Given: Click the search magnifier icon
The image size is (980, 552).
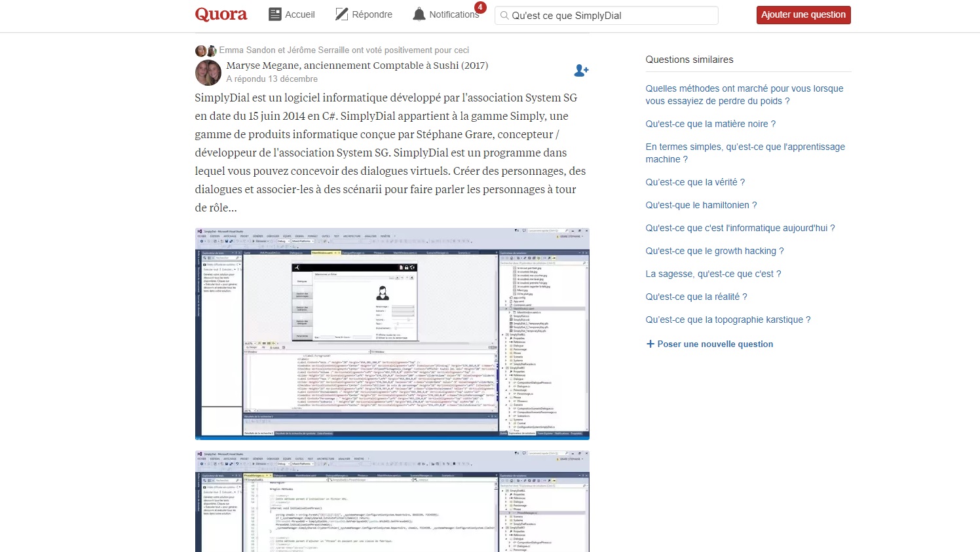Looking at the screenshot, I should [504, 15].
